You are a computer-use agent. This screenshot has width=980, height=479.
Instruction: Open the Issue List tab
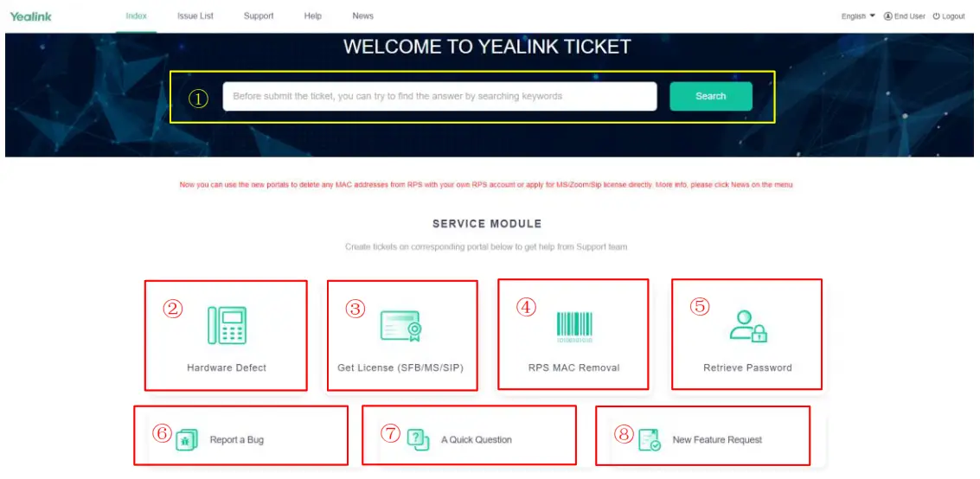click(x=195, y=16)
